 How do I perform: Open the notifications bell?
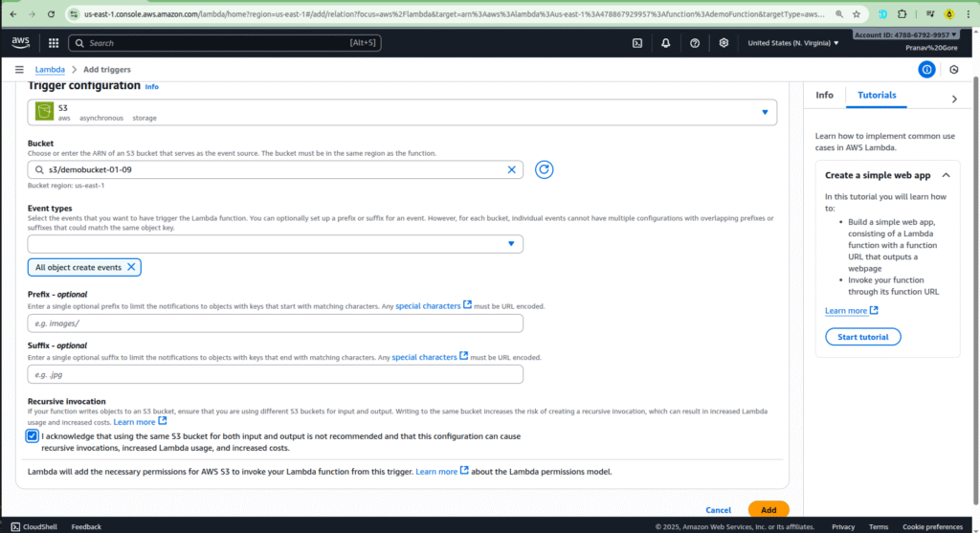666,43
